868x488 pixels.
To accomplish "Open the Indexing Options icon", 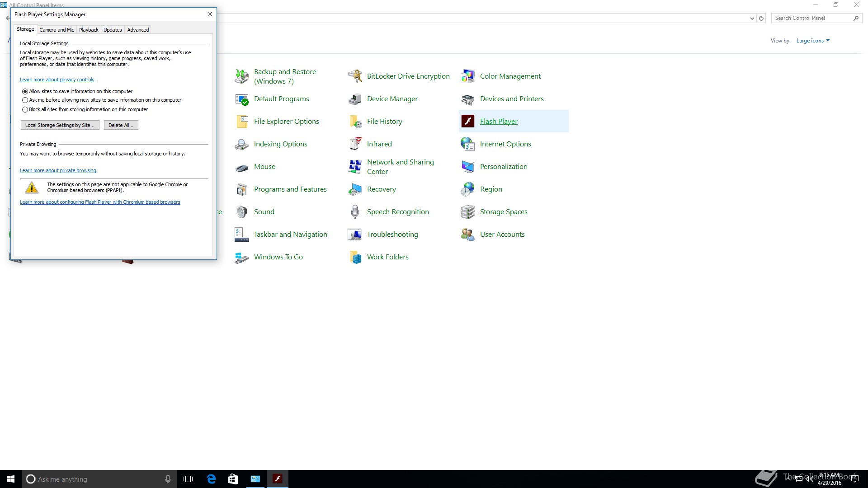I will (x=242, y=144).
